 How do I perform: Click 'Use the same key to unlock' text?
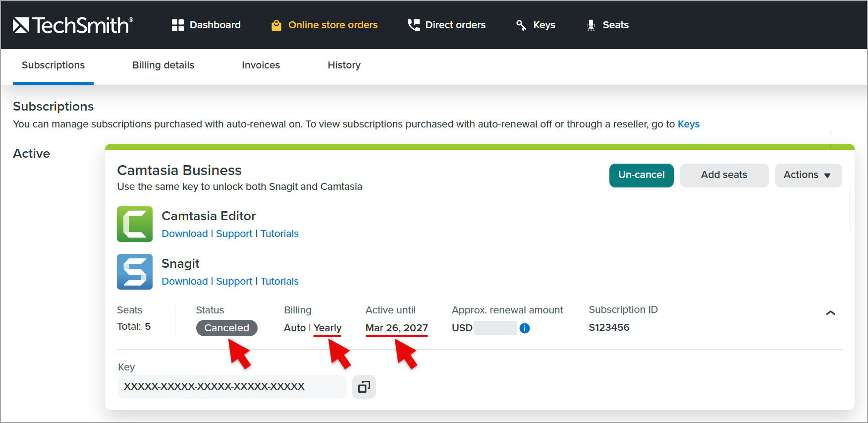point(239,187)
